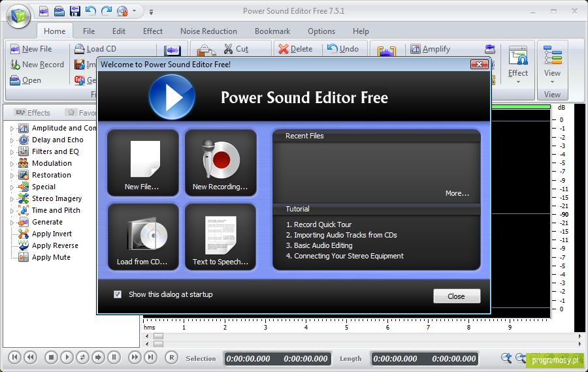Open the New Recording tile

pyautogui.click(x=221, y=163)
